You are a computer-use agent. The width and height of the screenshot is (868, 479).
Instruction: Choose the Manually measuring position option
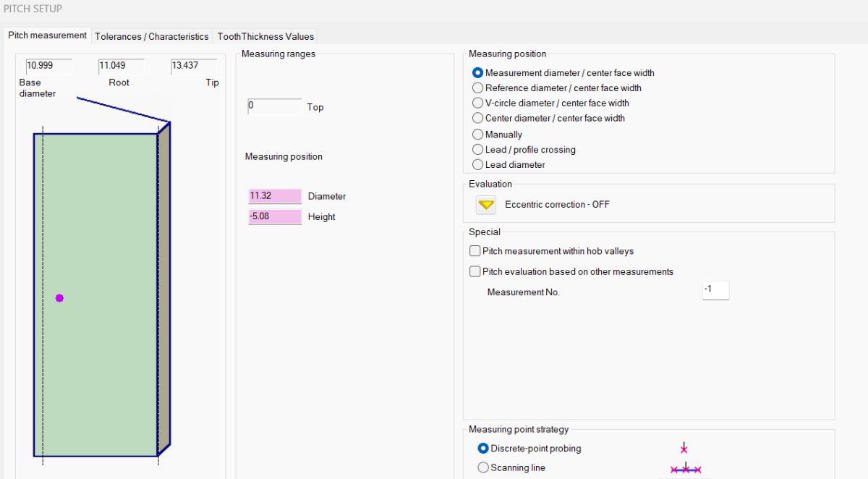pos(477,135)
